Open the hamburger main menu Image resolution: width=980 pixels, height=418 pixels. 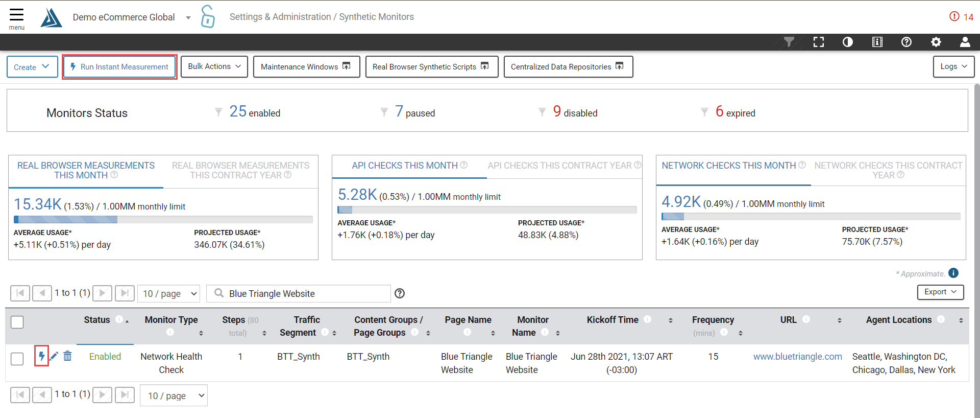coord(16,18)
